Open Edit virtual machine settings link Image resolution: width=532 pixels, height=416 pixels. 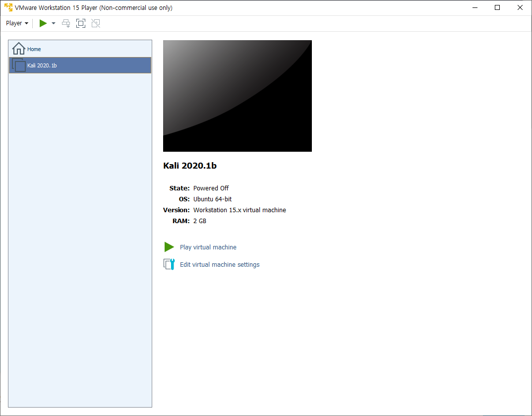[x=220, y=264]
